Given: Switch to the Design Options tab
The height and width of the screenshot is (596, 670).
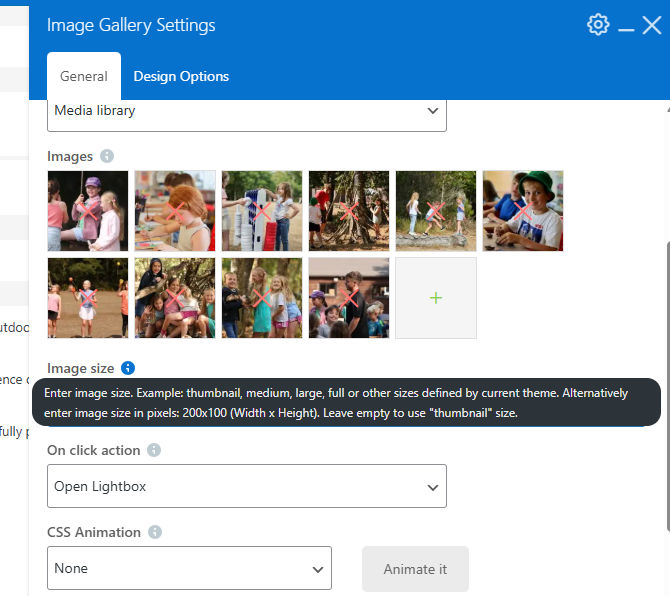Looking at the screenshot, I should click(x=181, y=76).
